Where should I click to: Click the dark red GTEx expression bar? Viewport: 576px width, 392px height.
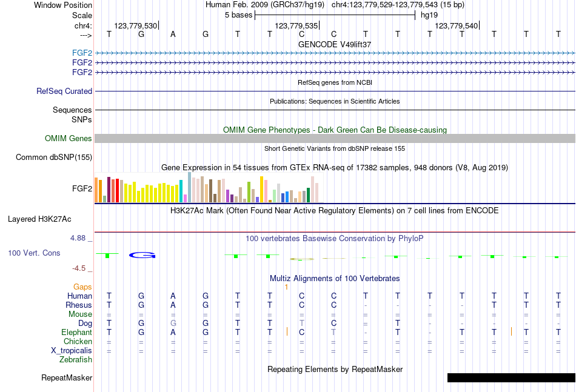coord(109,190)
